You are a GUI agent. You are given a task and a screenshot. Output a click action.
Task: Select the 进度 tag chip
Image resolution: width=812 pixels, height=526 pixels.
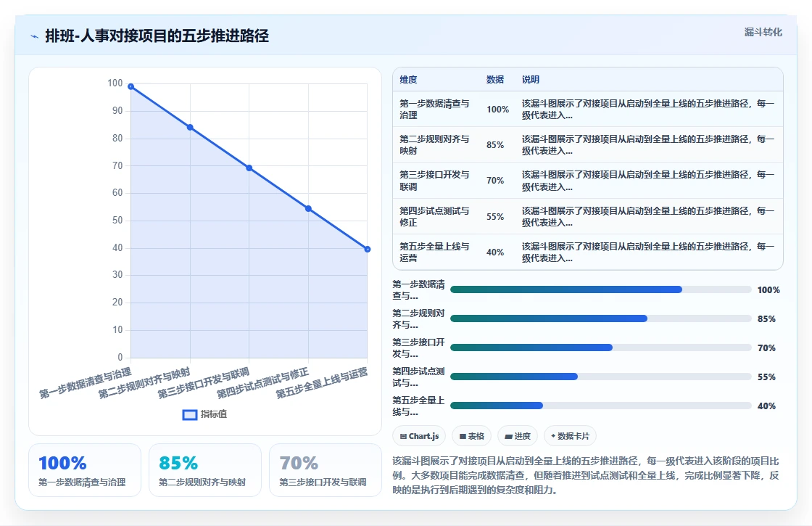pyautogui.click(x=518, y=436)
